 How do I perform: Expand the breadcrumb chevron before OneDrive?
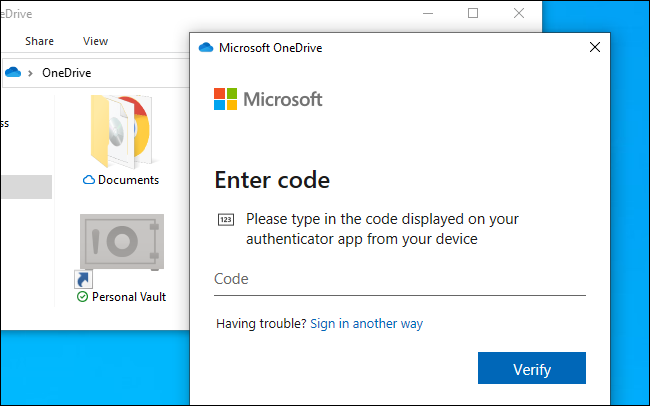coord(32,73)
